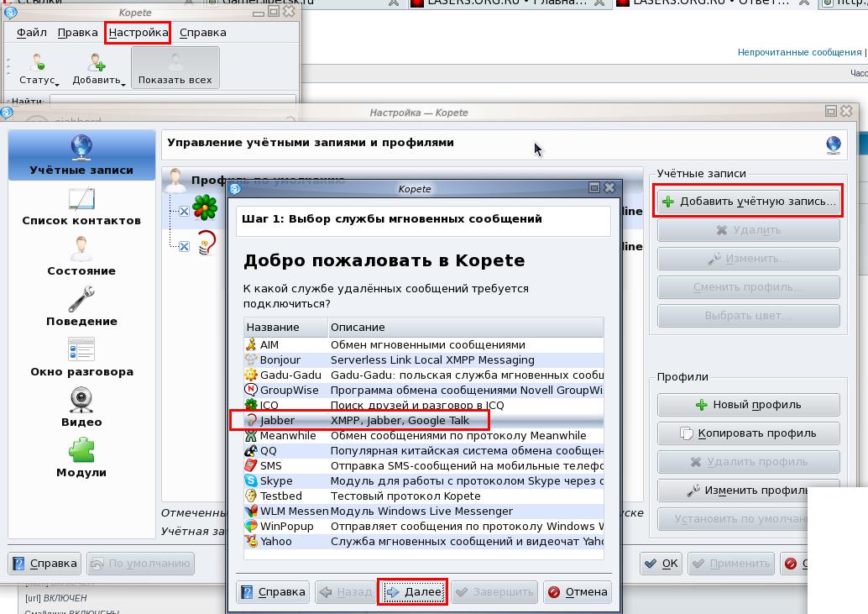Toggle the checkbox beside the Jabber bulb account
Image resolution: width=868 pixels, height=614 pixels.
[x=185, y=246]
